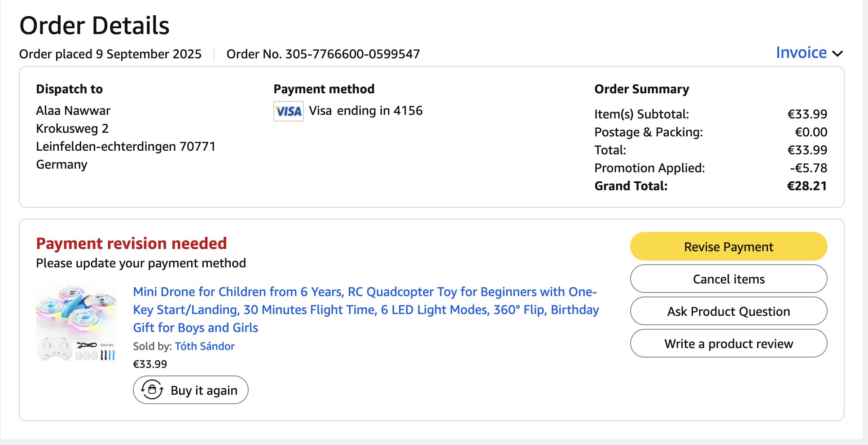Click the order number 305-7766600-0599547
This screenshot has height=445, width=868.
[x=352, y=54]
